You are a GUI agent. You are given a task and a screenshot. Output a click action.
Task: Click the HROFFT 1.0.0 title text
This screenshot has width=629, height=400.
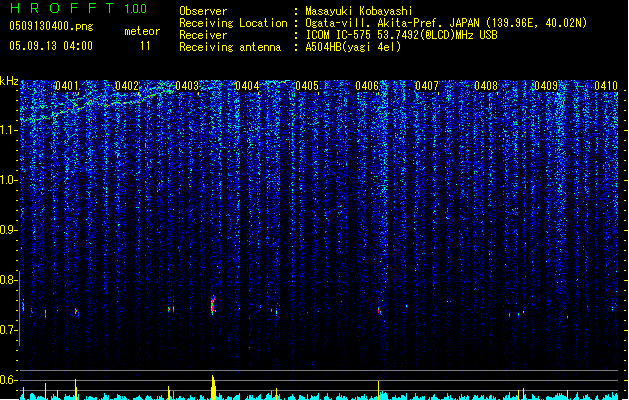[78, 8]
